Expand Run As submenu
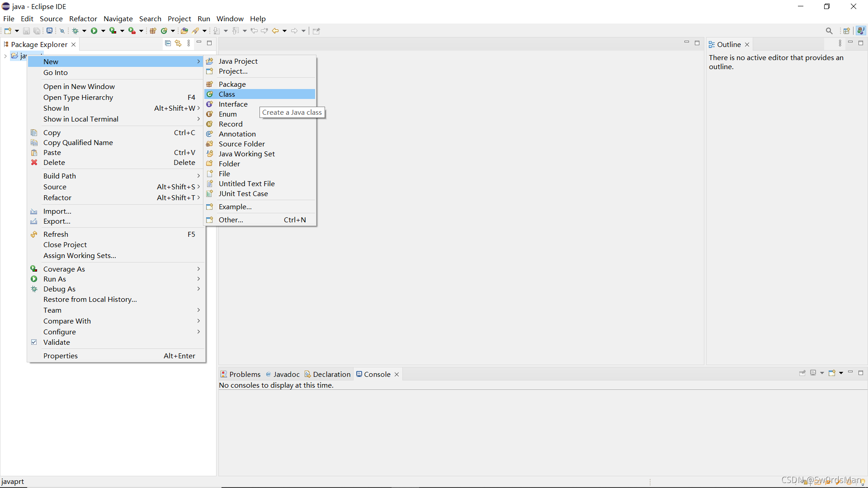Viewport: 868px width, 488px height. pyautogui.click(x=116, y=279)
